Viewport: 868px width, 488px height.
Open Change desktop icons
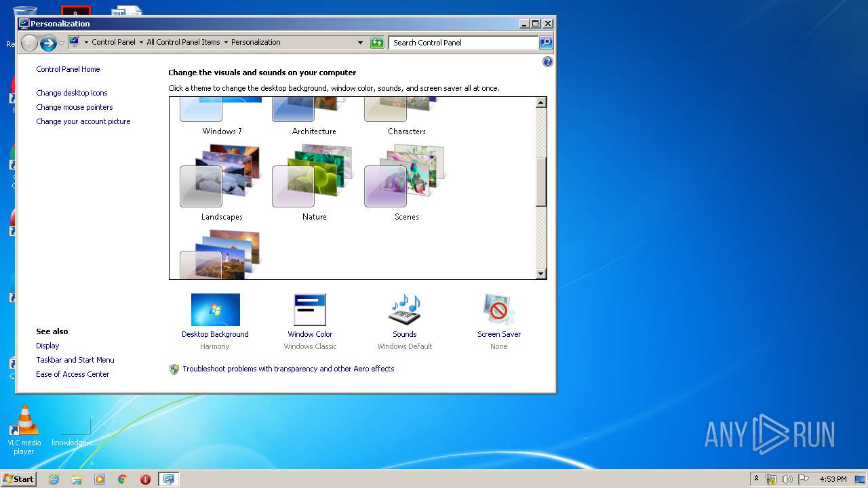pyautogui.click(x=72, y=93)
